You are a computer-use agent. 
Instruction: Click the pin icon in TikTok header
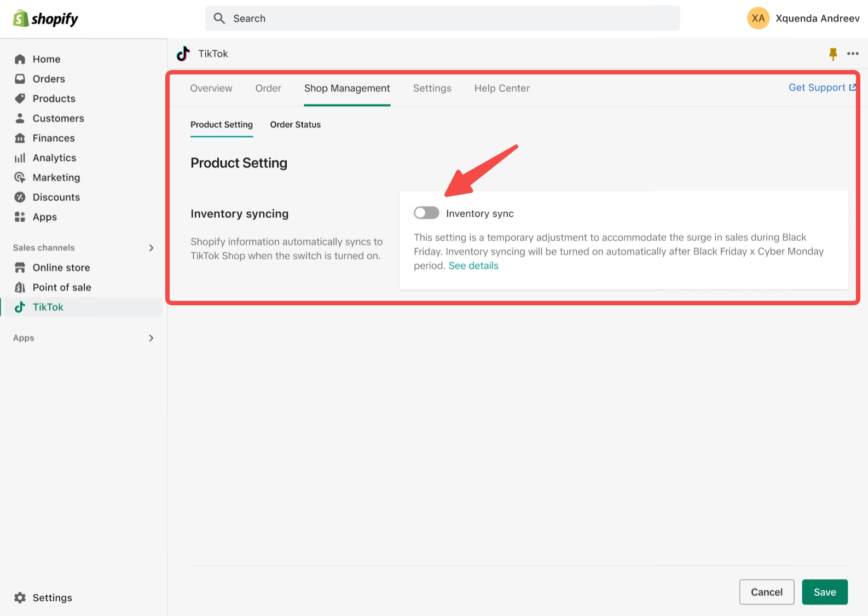click(832, 54)
